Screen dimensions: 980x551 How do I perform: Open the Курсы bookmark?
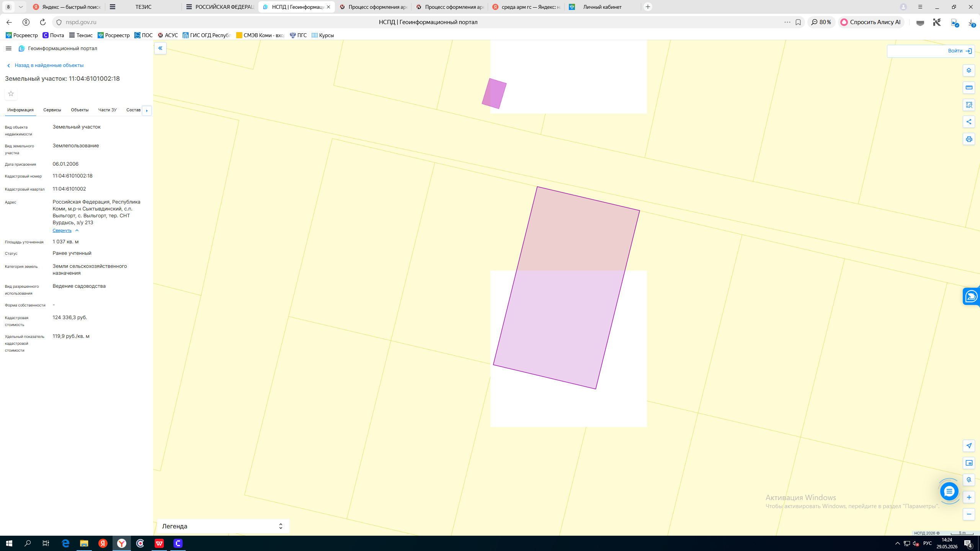(323, 35)
